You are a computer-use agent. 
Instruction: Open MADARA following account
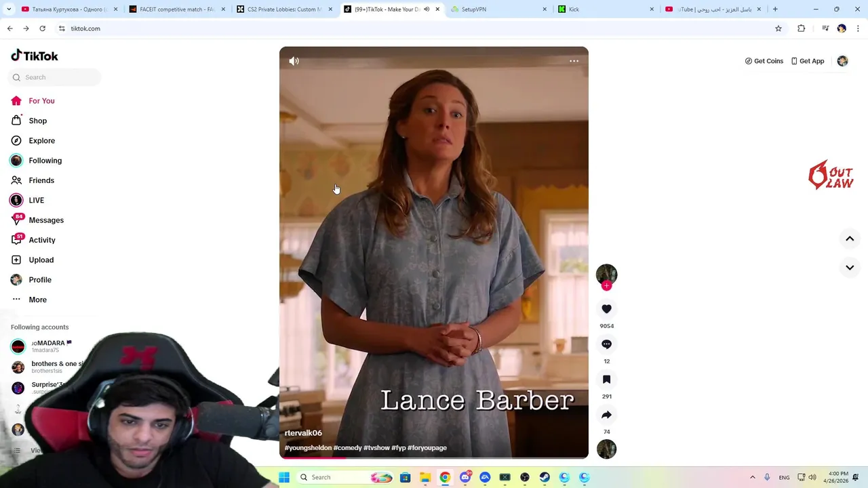pyautogui.click(x=42, y=346)
